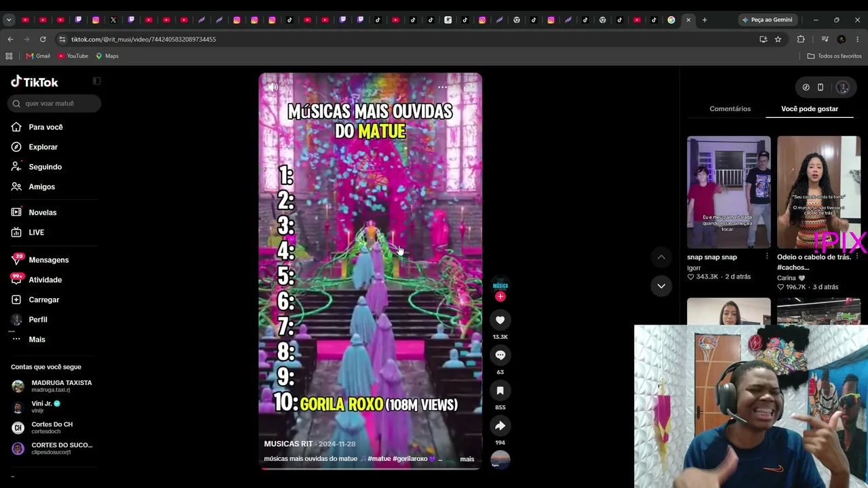Mute the video with the speaker icon
Viewport: 868px width, 488px height.
tap(272, 87)
